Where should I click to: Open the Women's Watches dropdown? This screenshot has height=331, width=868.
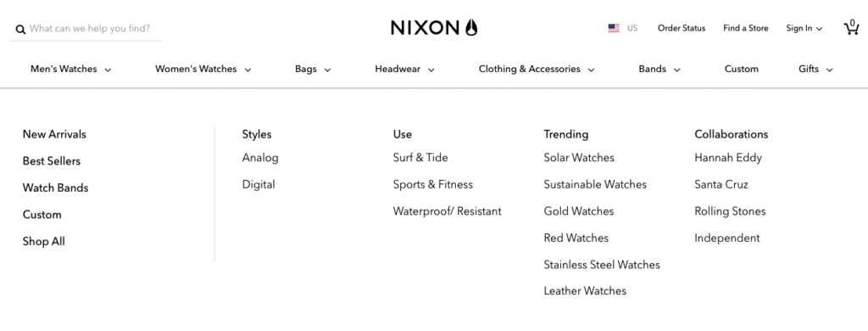click(203, 70)
